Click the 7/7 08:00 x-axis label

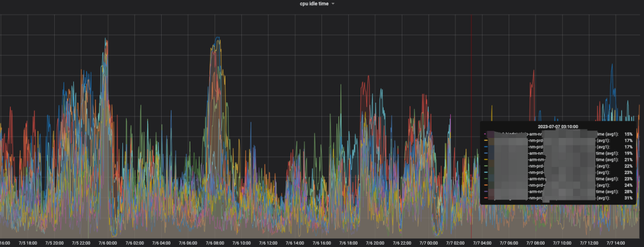pos(535,243)
